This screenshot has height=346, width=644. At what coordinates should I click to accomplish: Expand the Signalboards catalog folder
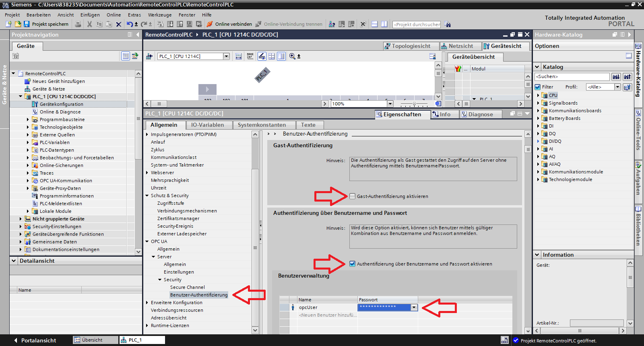[x=538, y=103]
